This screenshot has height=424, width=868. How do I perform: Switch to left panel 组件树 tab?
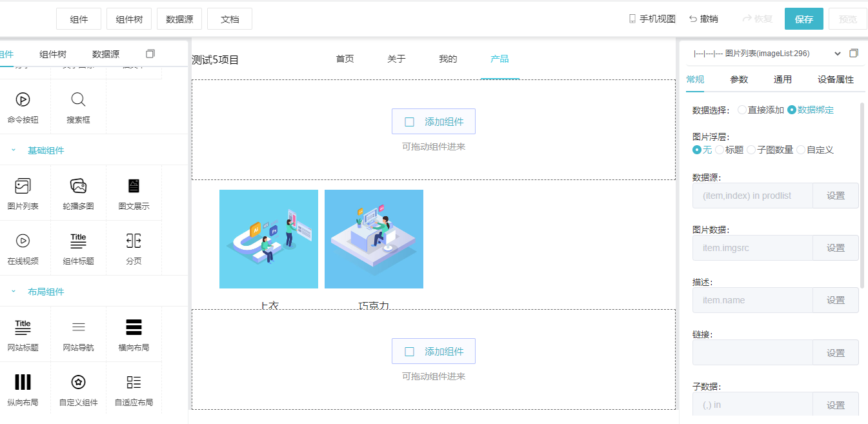coord(53,54)
